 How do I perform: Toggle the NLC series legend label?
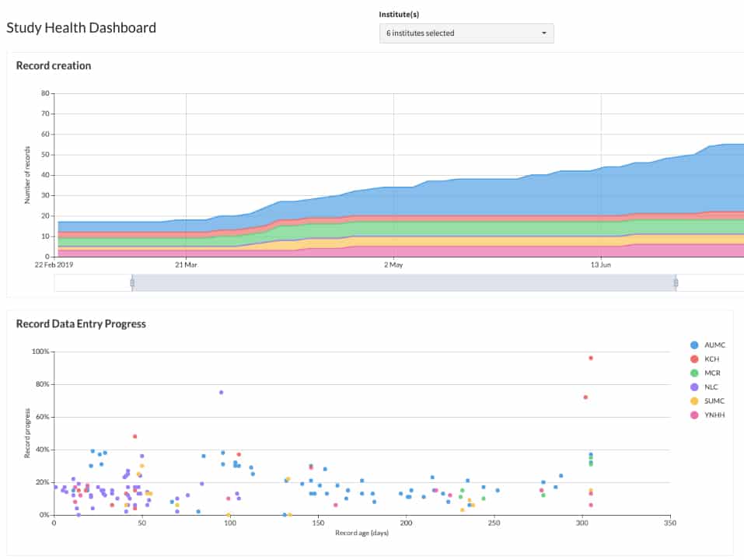711,387
